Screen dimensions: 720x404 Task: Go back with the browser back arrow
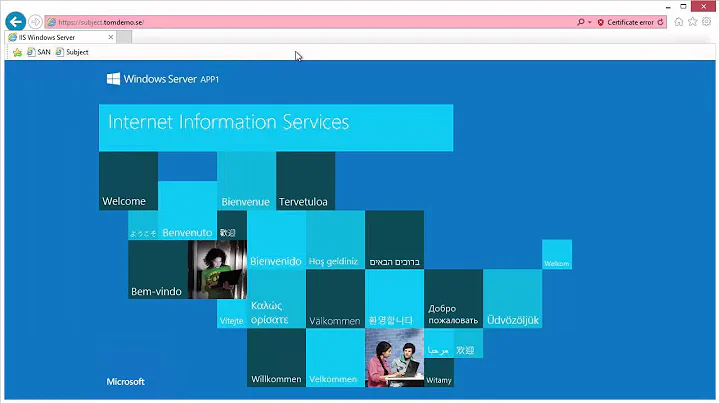16,22
